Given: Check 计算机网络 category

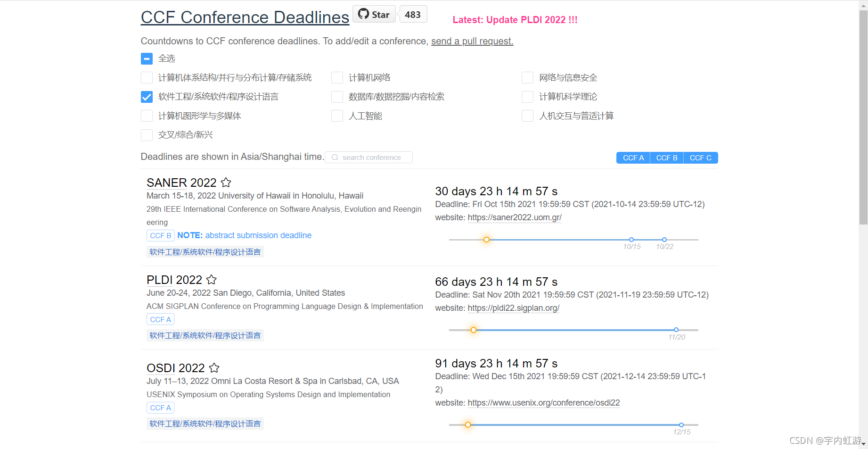Looking at the screenshot, I should point(337,77).
